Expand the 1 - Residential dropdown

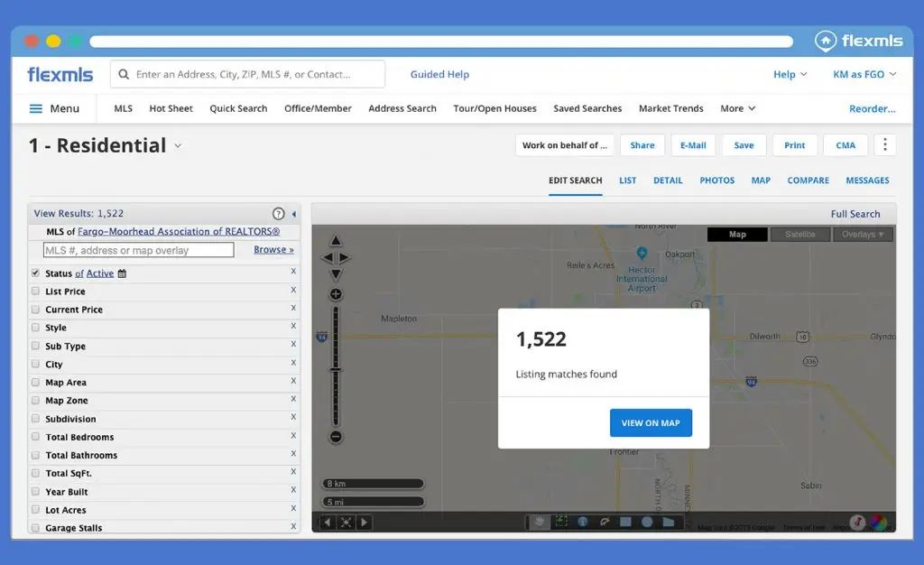pyautogui.click(x=178, y=146)
